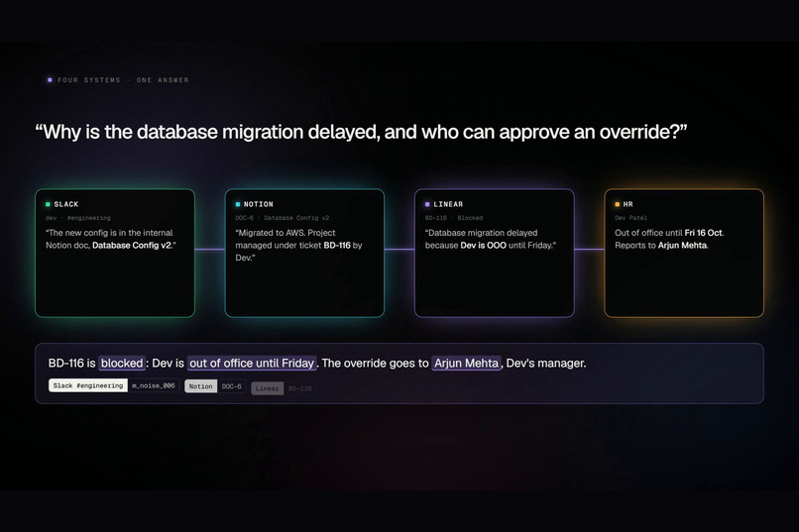Click the orange HR indicator dot

[x=617, y=204]
